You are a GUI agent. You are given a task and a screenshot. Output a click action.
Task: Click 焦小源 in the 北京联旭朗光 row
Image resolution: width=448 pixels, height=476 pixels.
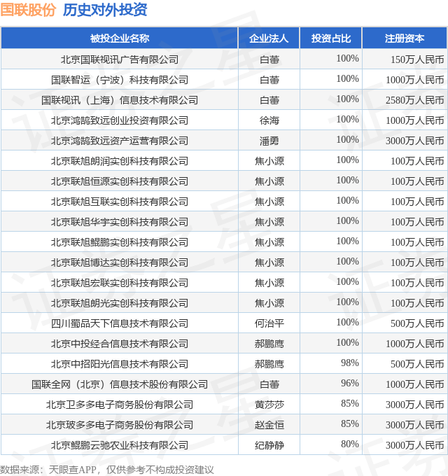coord(269,303)
